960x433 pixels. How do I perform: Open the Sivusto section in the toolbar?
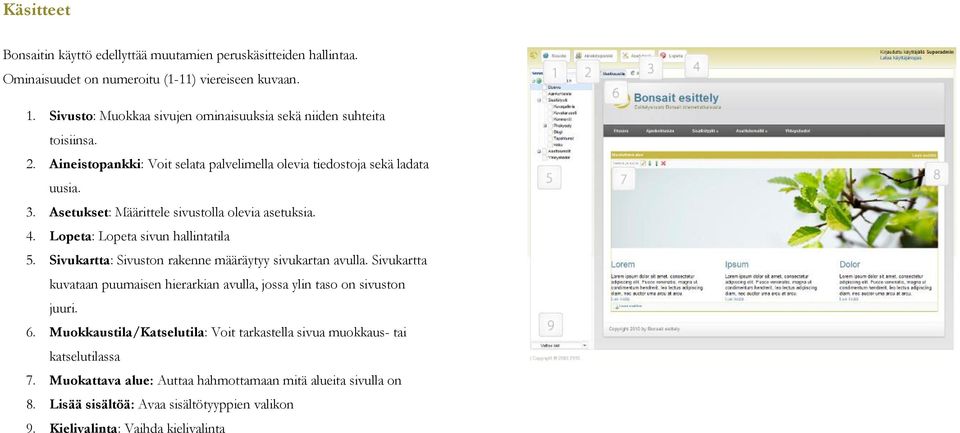point(555,56)
